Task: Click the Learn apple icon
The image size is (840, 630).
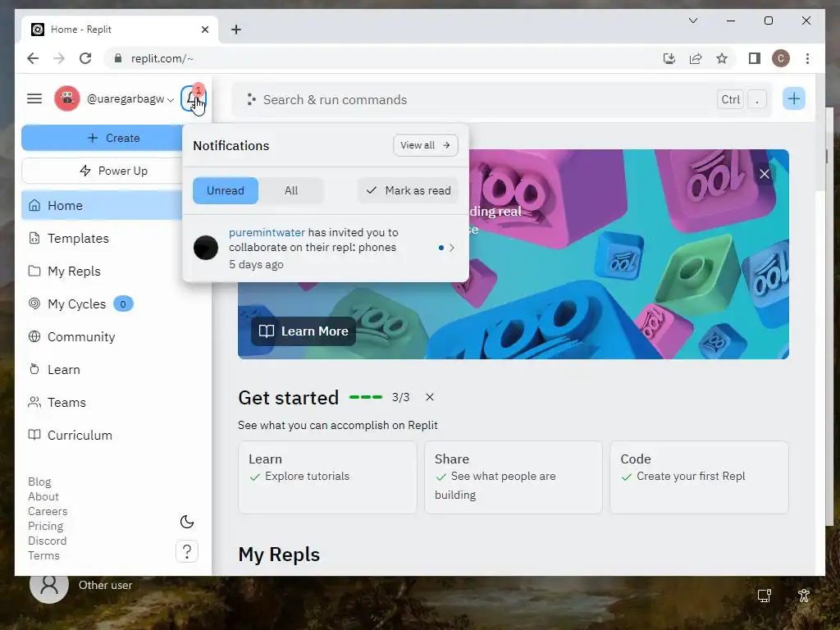Action: pyautogui.click(x=34, y=369)
